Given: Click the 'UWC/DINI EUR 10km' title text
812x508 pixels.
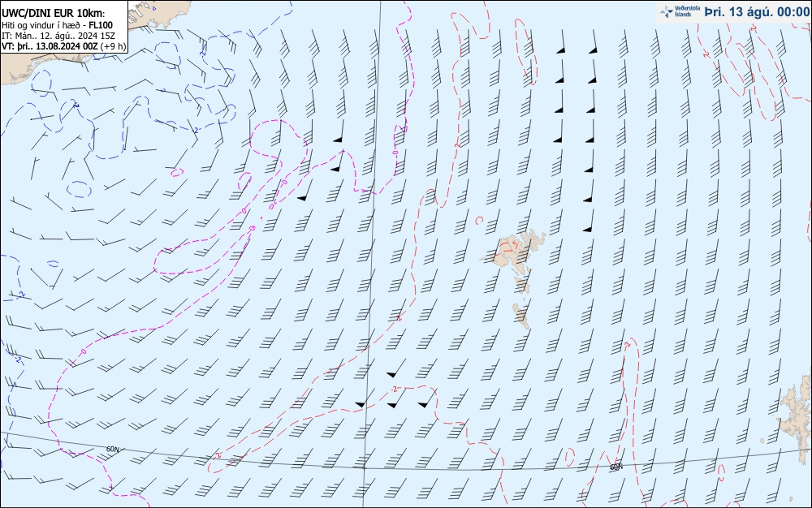Looking at the screenshot, I should coord(53,14).
